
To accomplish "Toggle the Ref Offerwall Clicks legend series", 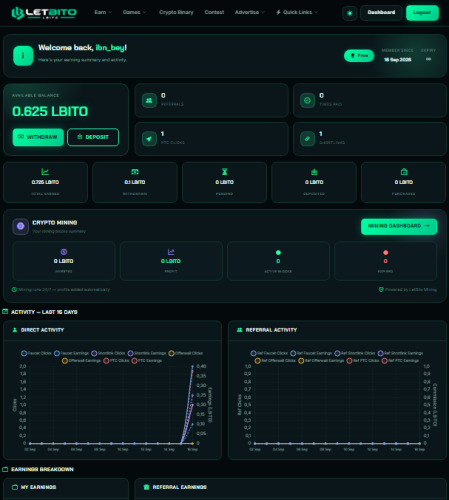I will pos(275,361).
